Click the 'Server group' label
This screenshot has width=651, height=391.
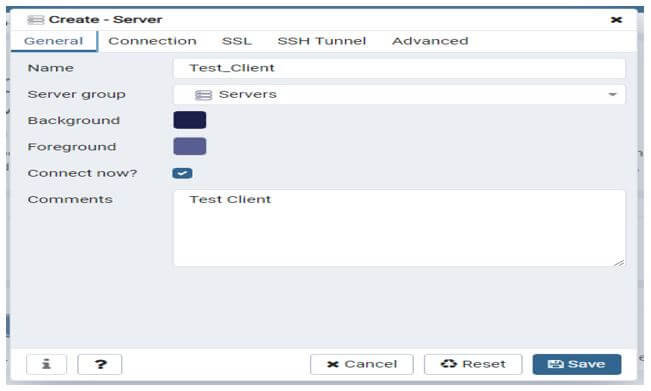click(x=76, y=95)
